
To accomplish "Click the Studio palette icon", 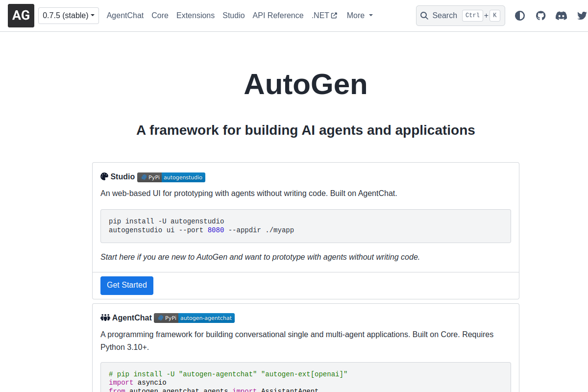I will pyautogui.click(x=104, y=176).
